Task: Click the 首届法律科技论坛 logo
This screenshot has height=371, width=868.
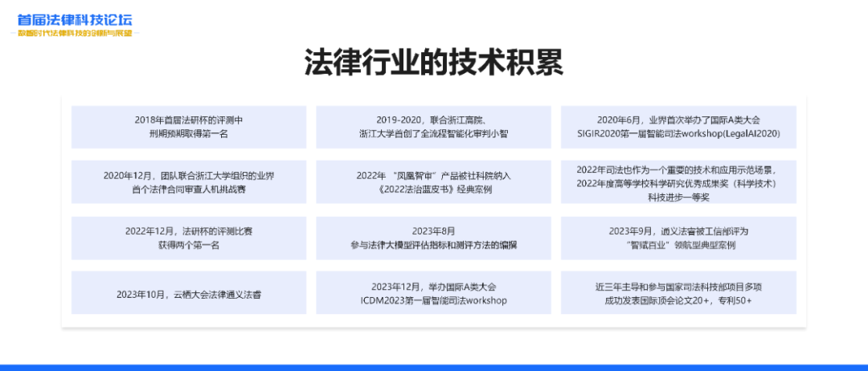Action: tap(75, 20)
